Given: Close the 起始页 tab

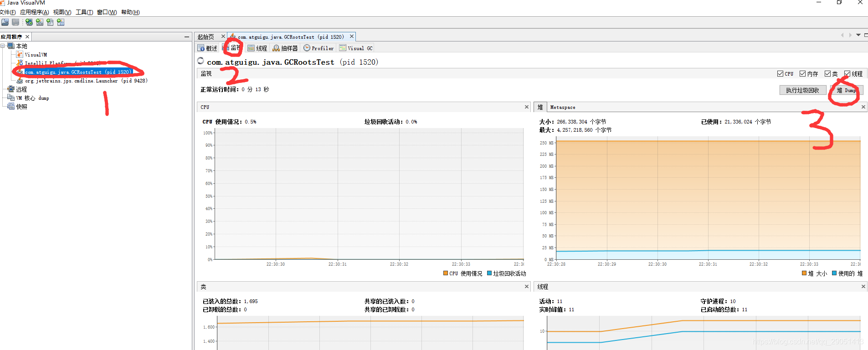Looking at the screenshot, I should [223, 36].
